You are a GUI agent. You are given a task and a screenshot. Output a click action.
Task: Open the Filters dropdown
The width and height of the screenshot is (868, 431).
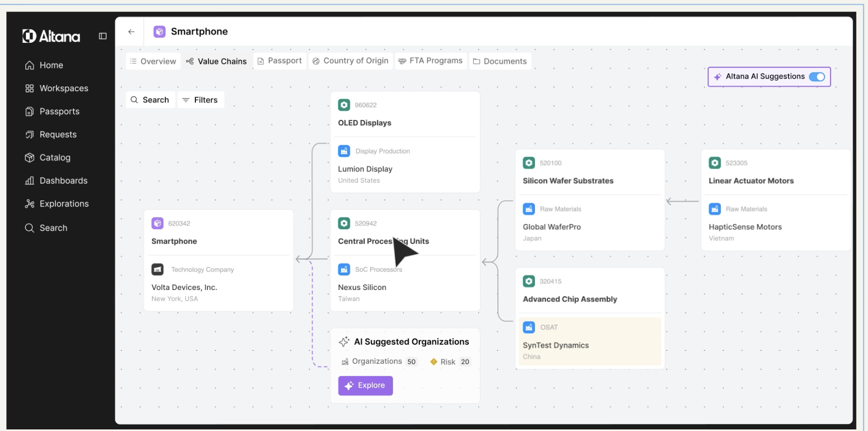pos(201,100)
